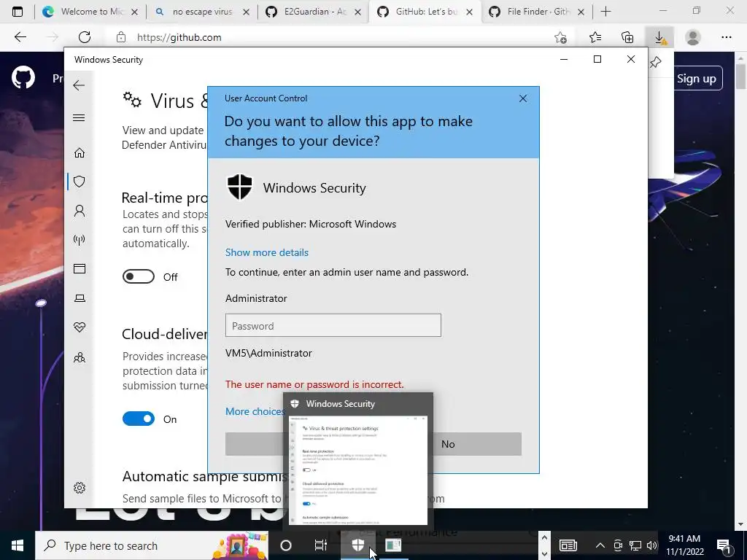Click No in User Account Control
This screenshot has width=747, height=560.
point(448,444)
